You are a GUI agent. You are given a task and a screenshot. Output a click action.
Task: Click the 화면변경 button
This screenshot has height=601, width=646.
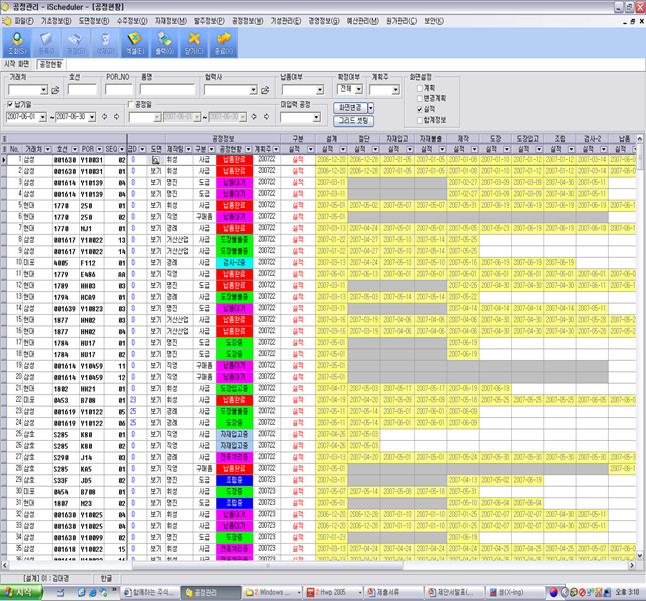click(x=350, y=108)
